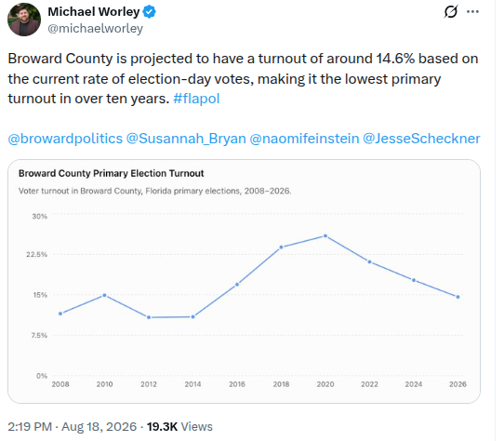Open the @Susannah_Bryan mention
Viewport: 504px width, 441px height.
pyautogui.click(x=186, y=139)
